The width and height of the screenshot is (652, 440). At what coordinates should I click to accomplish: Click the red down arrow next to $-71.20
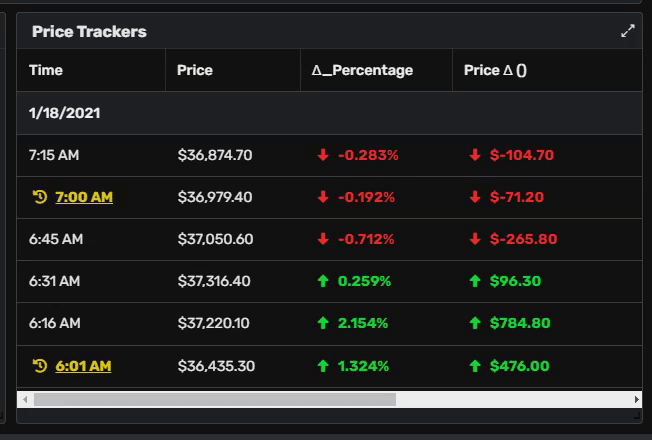(475, 197)
